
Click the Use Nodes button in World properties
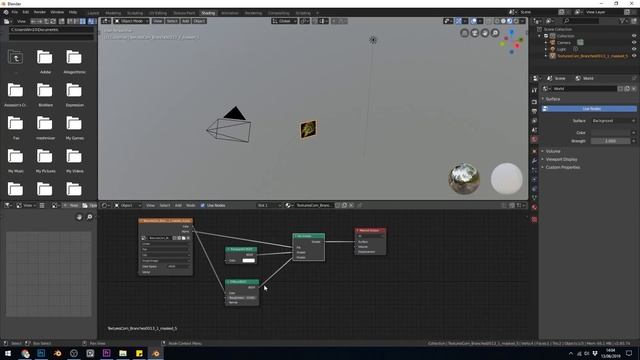tap(589, 109)
